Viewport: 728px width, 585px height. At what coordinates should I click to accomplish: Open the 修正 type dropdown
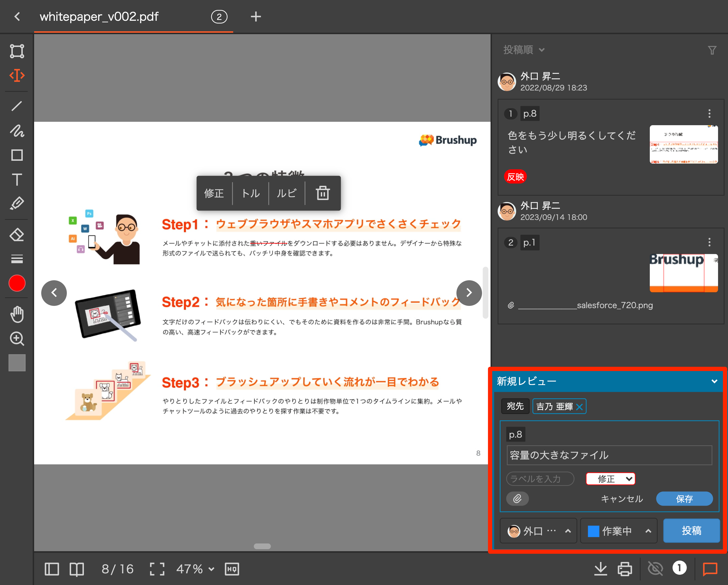coord(611,479)
